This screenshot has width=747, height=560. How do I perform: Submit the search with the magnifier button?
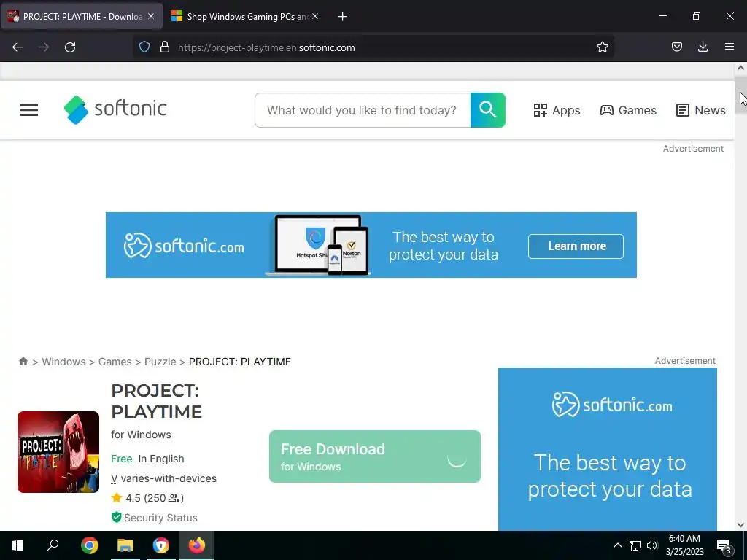[x=488, y=110]
